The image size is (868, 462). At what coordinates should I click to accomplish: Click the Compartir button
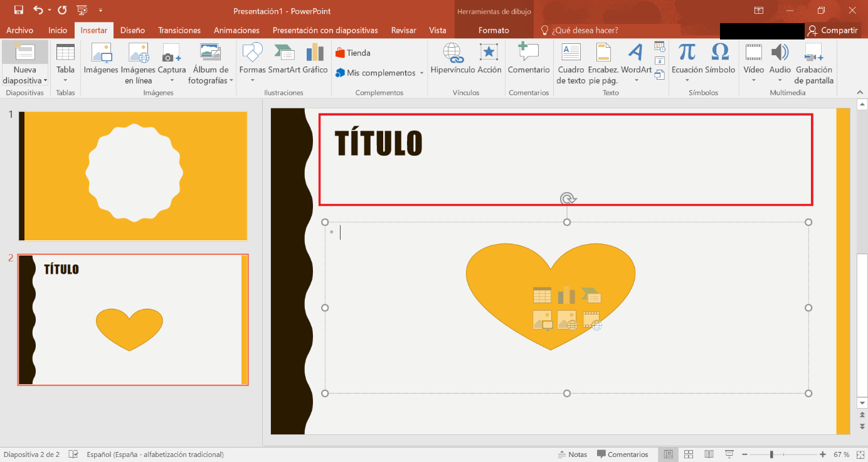point(833,30)
